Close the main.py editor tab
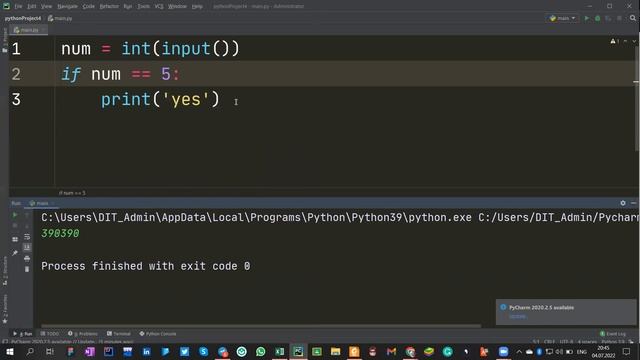The image size is (640, 360). click(43, 30)
